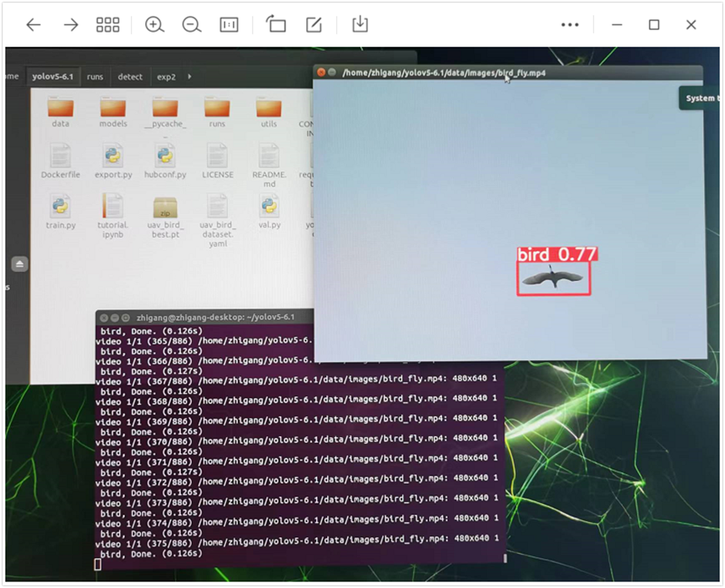This screenshot has width=725, height=588.
Task: Expand the More options ellipsis menu
Action: (569, 25)
